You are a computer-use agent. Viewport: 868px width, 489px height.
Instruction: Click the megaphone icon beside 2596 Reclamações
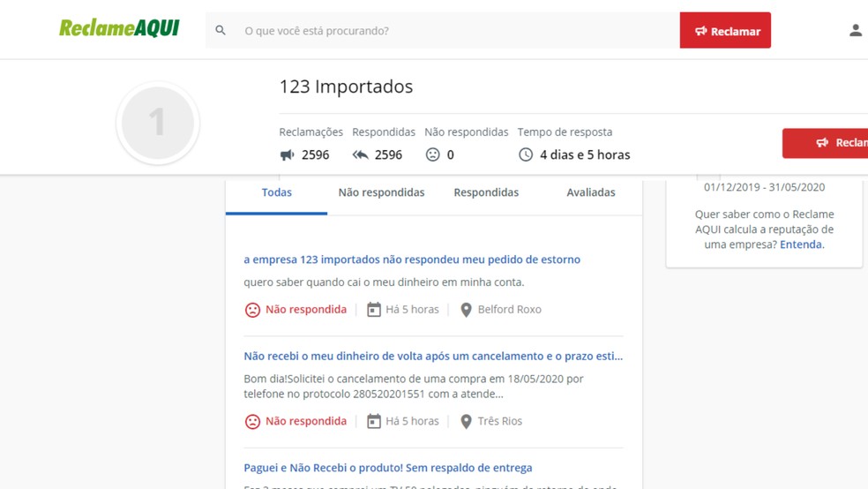288,155
